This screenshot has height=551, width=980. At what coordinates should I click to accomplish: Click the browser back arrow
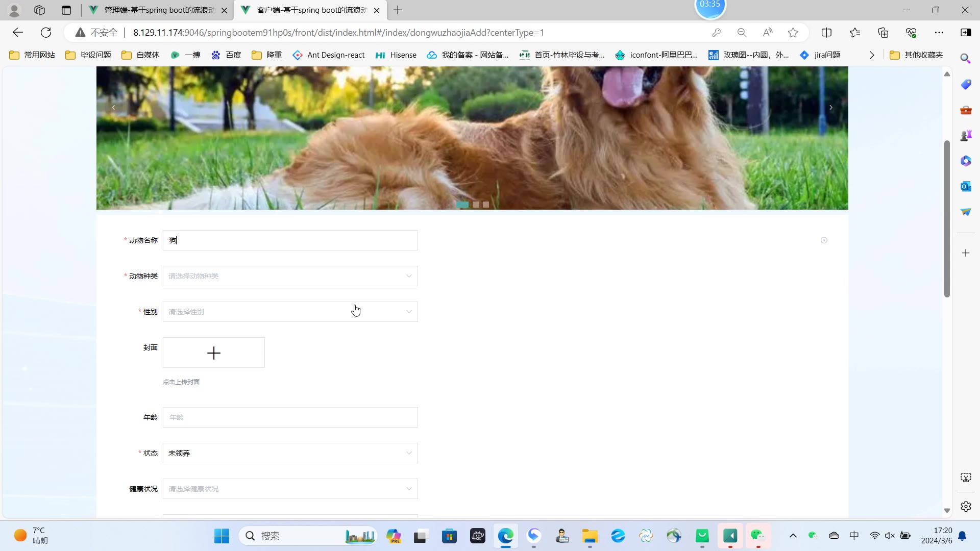coord(18,33)
